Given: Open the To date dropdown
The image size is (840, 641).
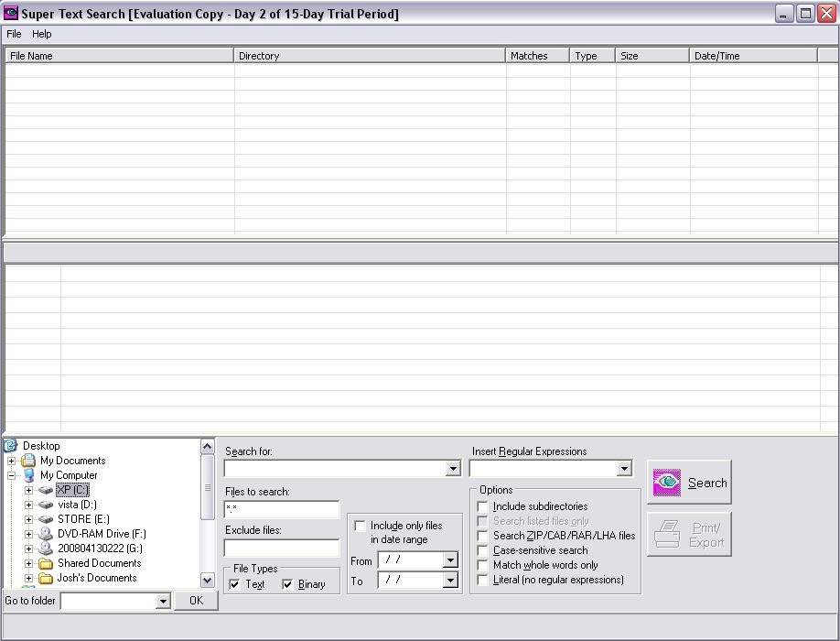Looking at the screenshot, I should coord(450,580).
